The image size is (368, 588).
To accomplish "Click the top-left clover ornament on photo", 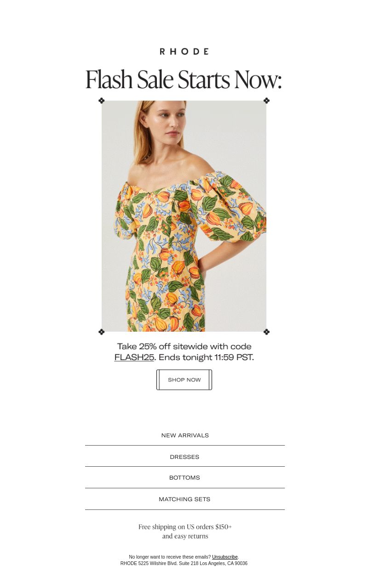I will [x=102, y=101].
